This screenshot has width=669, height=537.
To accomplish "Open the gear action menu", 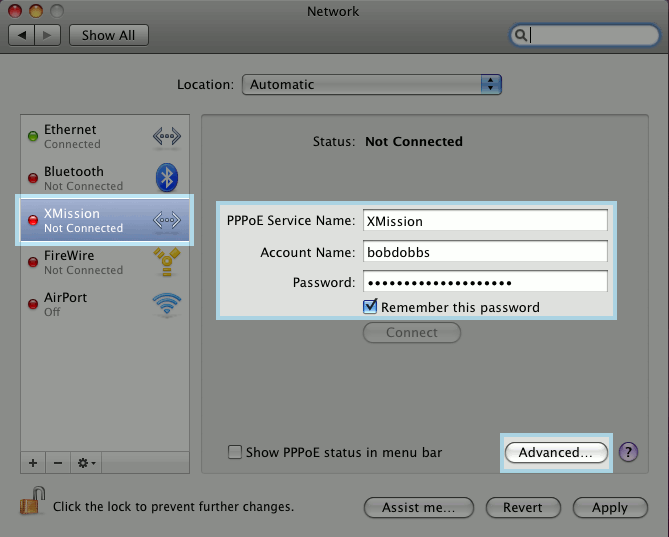I will click(86, 463).
